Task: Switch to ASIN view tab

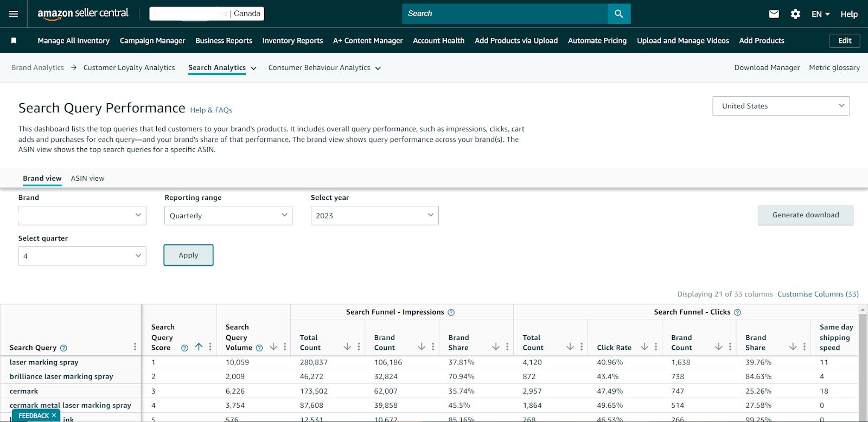Action: 87,178
